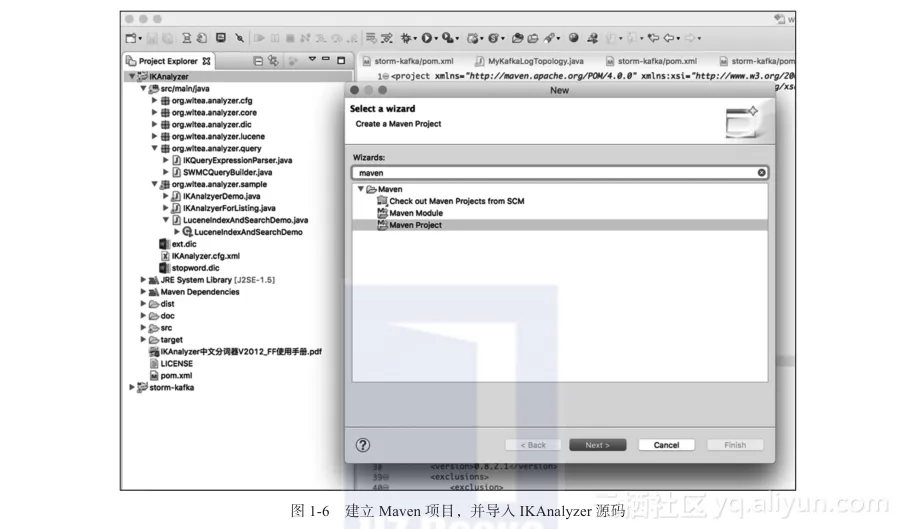Open the Run dropdown arrow
The image size is (900, 529).
[436, 38]
